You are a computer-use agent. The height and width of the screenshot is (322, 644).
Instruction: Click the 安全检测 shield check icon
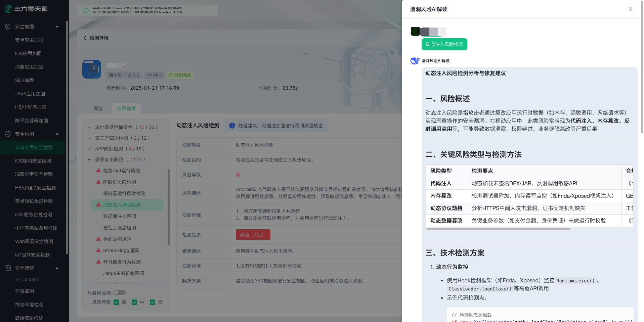tap(8, 134)
